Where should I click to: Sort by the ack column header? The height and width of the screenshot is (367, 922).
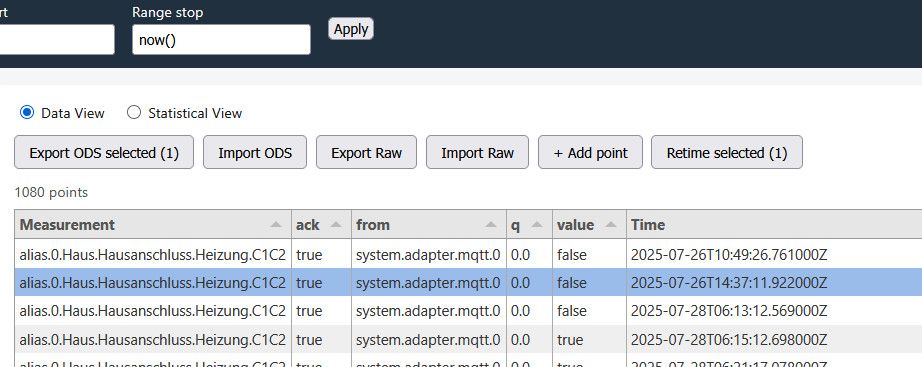click(321, 224)
